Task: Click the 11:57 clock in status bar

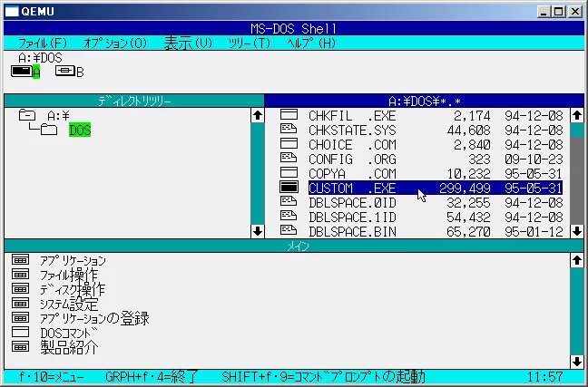Action: (544, 376)
